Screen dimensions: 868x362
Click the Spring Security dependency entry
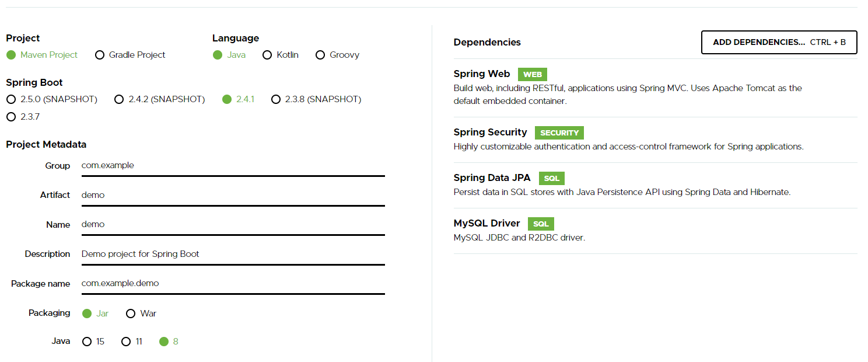click(490, 133)
